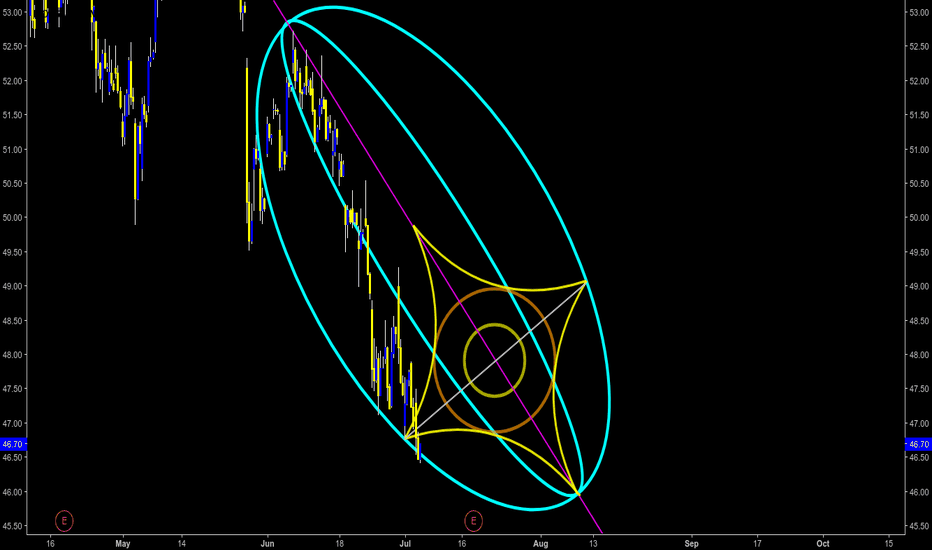
Task: Click 47.00 on the left price axis
Action: (x=12, y=423)
